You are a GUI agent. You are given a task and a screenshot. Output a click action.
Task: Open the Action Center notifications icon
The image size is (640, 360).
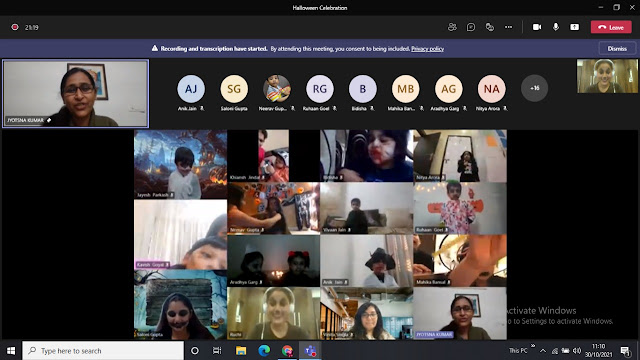625,351
